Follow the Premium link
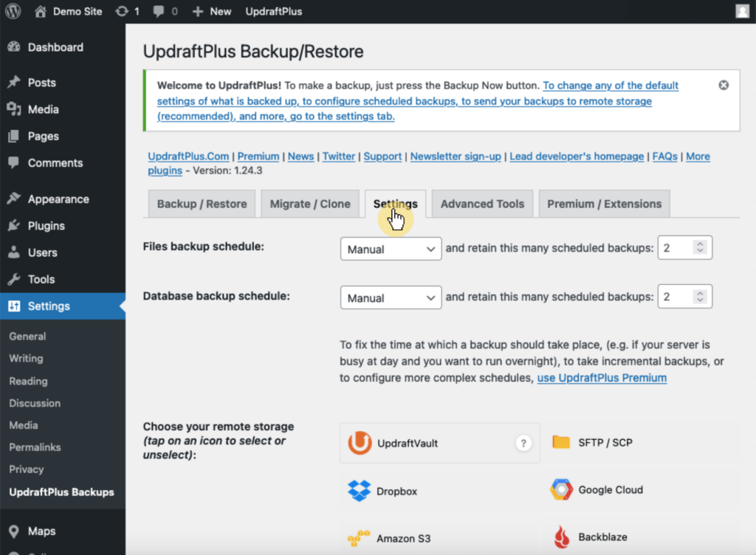This screenshot has width=756, height=555. pyautogui.click(x=258, y=156)
